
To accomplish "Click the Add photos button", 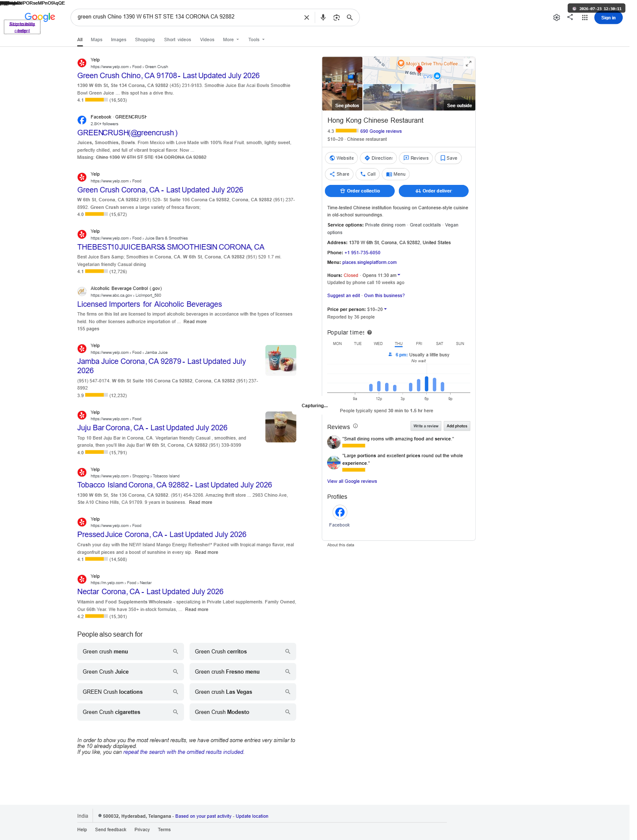I will click(457, 426).
